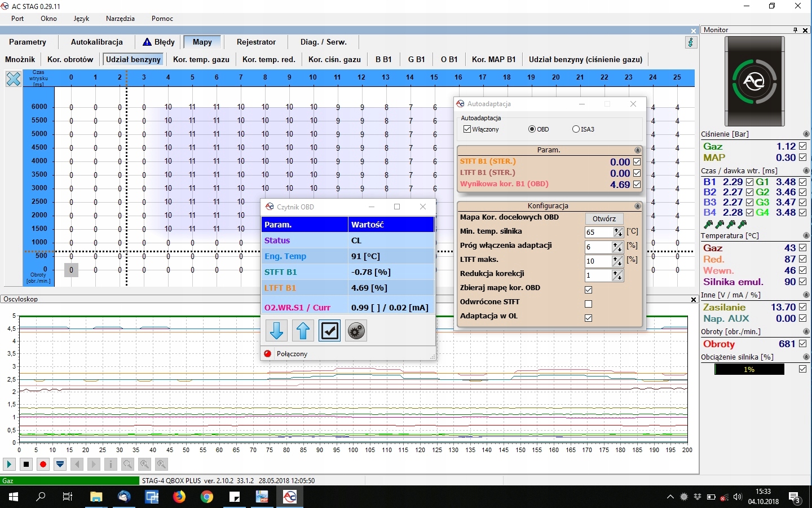Open gear settings in Czytnik OBD window
Screen dimensions: 812x508
tap(356, 331)
